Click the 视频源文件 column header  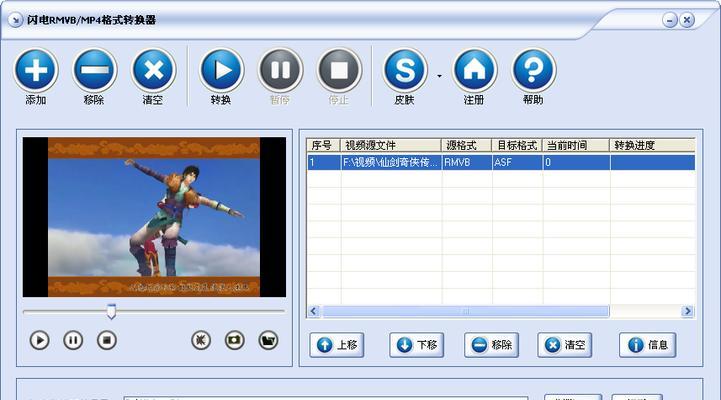[390, 145]
